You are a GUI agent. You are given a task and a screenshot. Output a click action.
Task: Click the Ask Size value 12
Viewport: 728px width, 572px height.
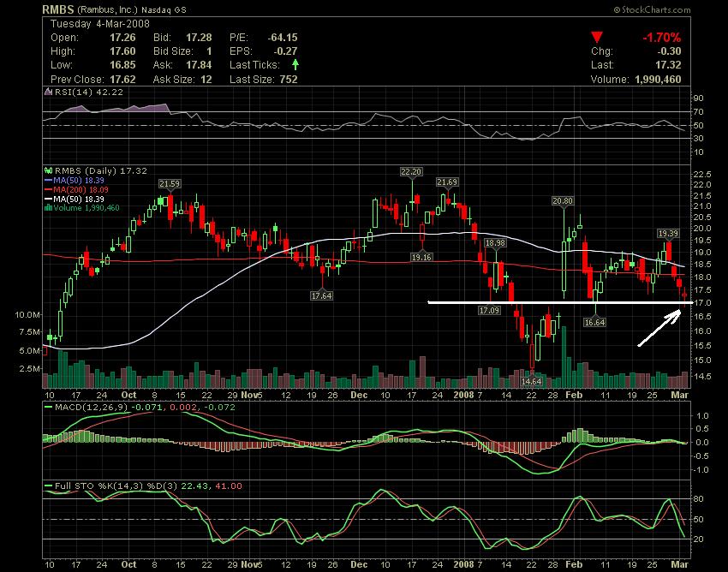point(206,80)
